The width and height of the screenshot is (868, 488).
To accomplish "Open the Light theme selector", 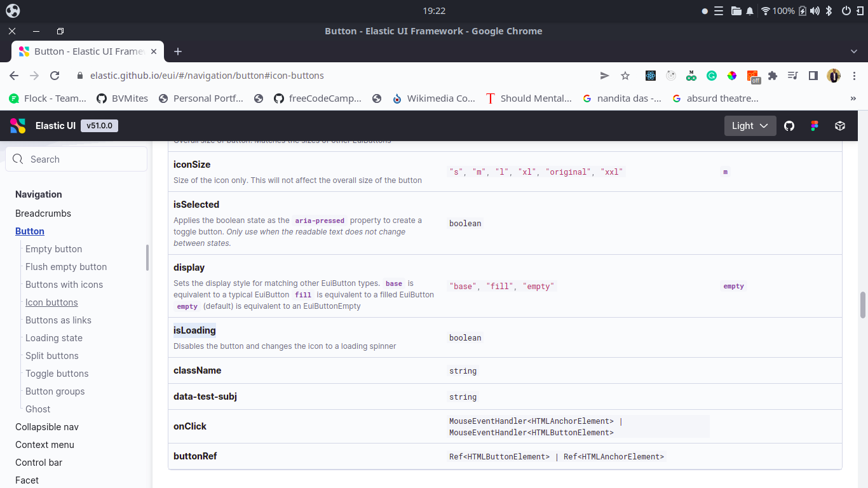I will coord(750,126).
